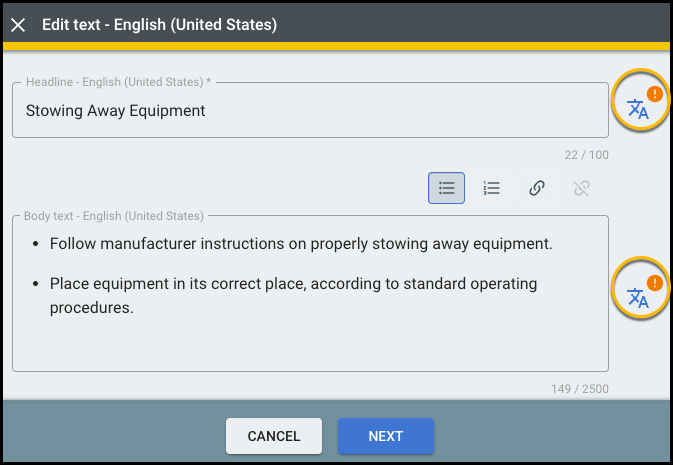Select the orange alert badge beside body text

point(654,282)
